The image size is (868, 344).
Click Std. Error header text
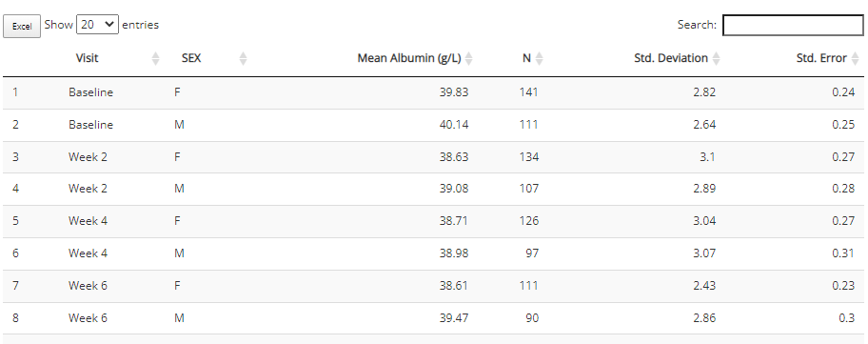click(x=821, y=57)
